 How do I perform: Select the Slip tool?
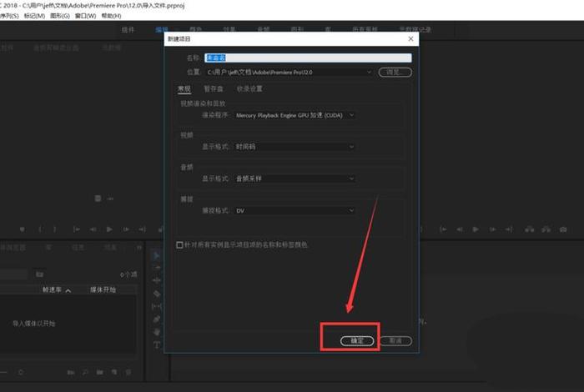coord(157,306)
